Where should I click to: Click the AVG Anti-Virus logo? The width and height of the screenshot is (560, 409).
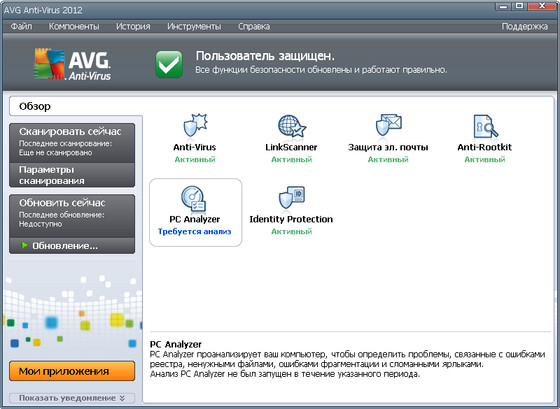click(x=72, y=64)
